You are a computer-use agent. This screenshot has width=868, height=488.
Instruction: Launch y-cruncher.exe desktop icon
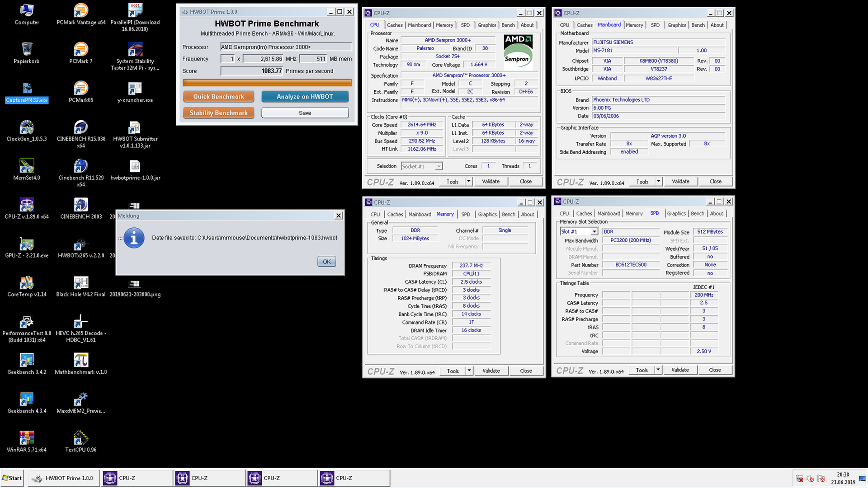pyautogui.click(x=135, y=92)
